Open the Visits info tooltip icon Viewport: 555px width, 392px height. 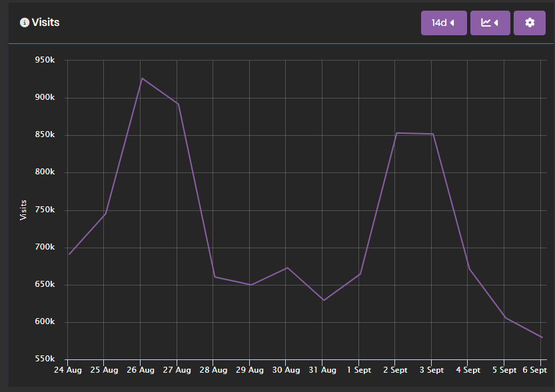click(x=24, y=22)
